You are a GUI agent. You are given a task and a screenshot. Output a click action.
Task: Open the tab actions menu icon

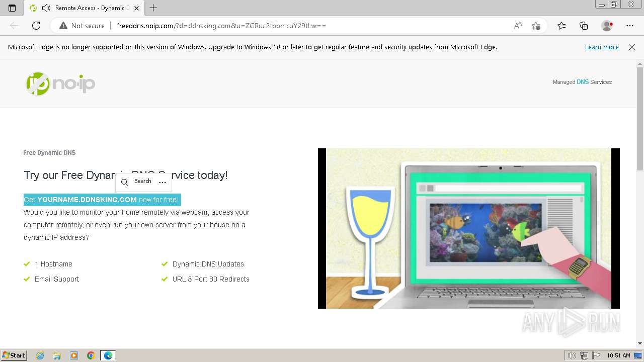(12, 8)
